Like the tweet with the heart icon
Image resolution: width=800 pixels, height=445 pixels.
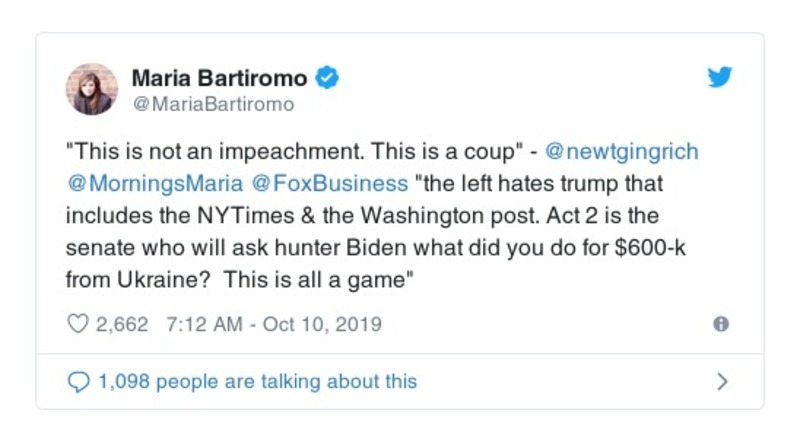(76, 325)
